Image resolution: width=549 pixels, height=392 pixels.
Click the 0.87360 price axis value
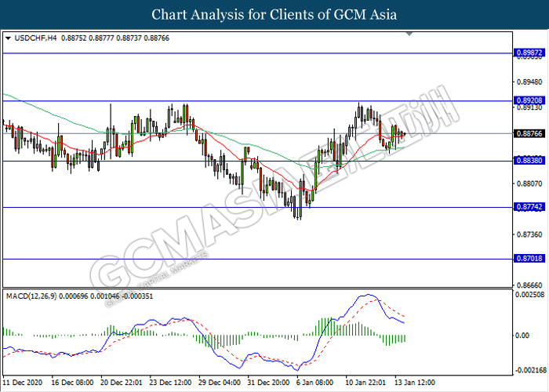point(528,234)
